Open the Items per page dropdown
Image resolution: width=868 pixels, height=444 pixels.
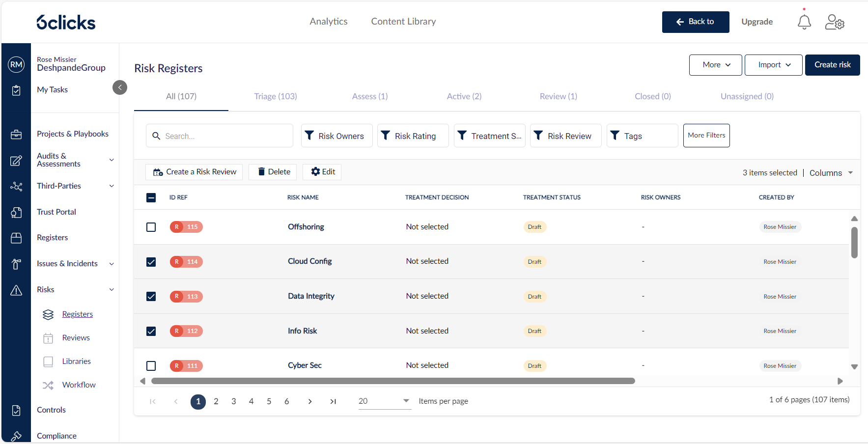(x=384, y=401)
